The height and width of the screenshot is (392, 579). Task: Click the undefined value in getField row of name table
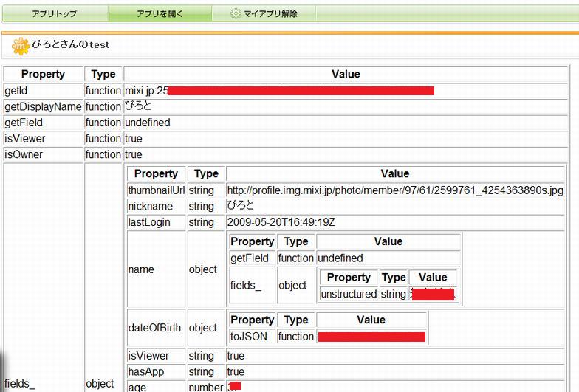[340, 258]
